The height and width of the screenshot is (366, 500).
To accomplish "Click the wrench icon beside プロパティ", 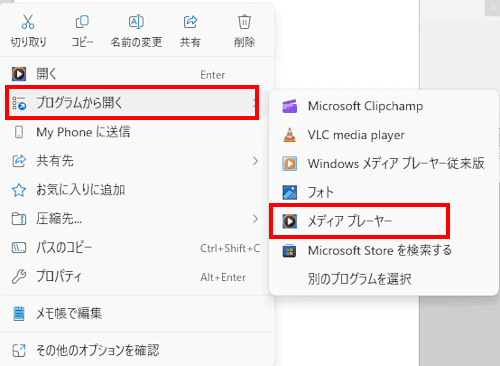I will pos(19,276).
